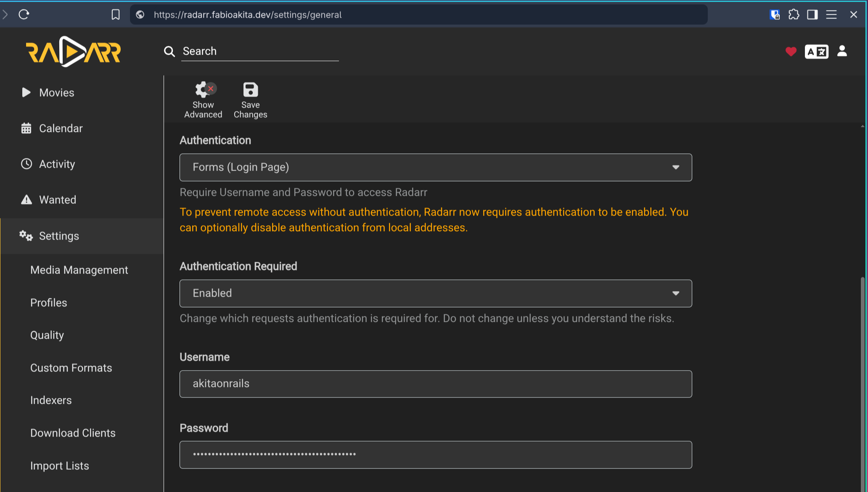
Task: Toggle Show Advanced settings
Action: click(203, 98)
